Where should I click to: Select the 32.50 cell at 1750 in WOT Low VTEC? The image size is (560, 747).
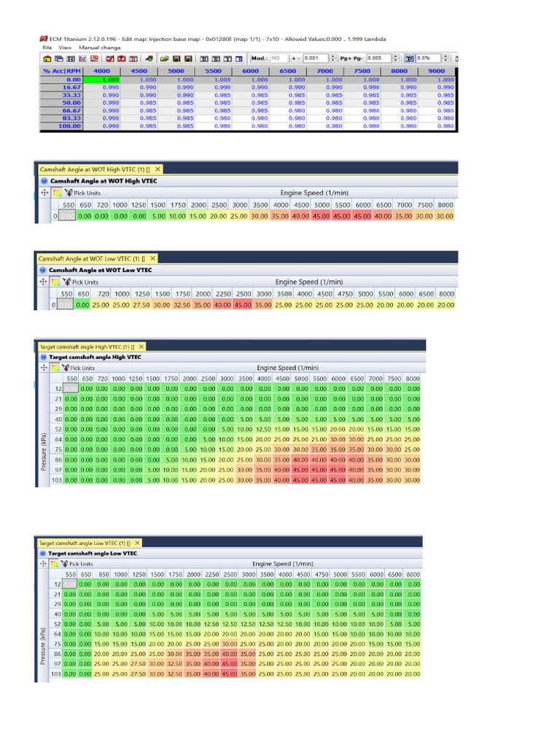182,305
